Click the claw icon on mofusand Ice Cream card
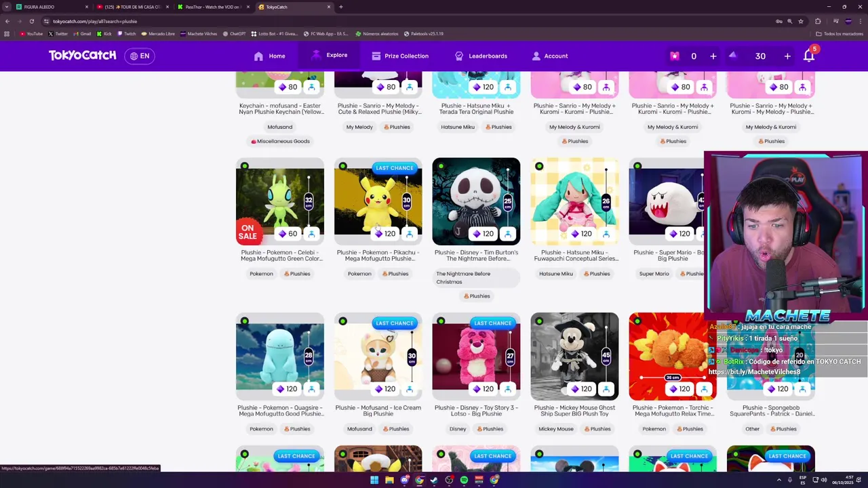Viewport: 868px width, 488px height. pyautogui.click(x=410, y=389)
